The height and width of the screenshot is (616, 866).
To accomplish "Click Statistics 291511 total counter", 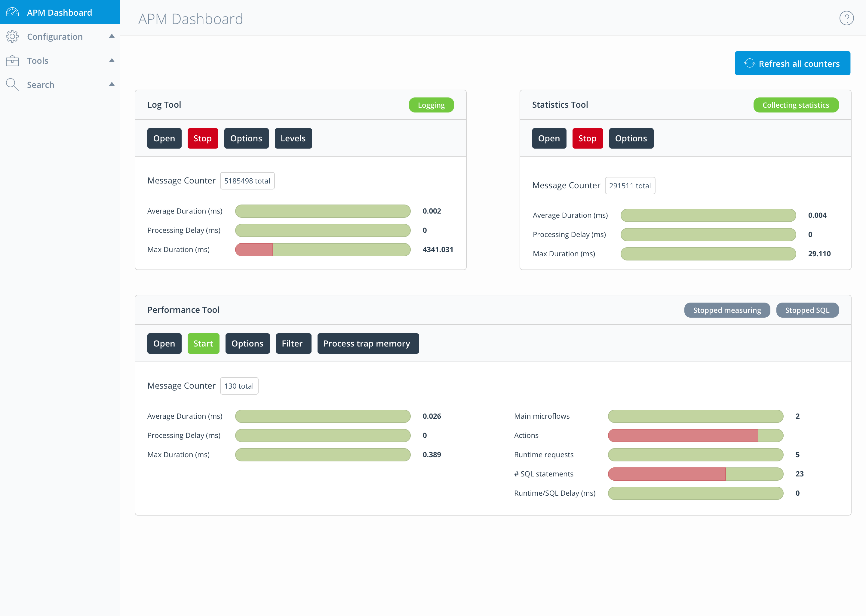I will (630, 186).
